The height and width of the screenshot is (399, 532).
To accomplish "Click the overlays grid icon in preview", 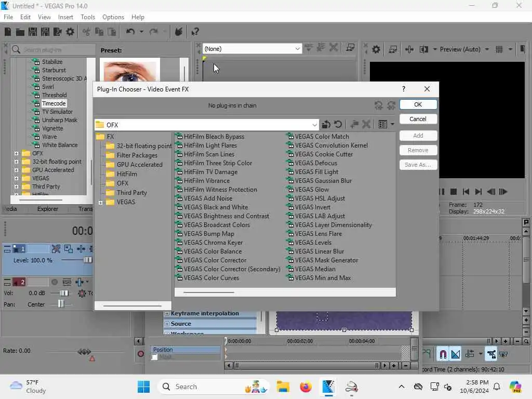I will [499, 49].
